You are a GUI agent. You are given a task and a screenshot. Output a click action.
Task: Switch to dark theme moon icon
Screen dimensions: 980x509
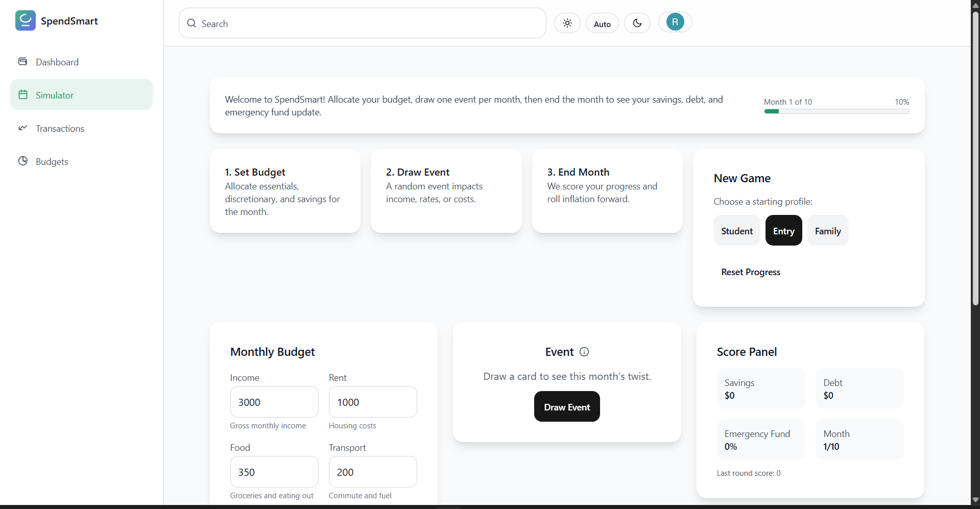(637, 23)
